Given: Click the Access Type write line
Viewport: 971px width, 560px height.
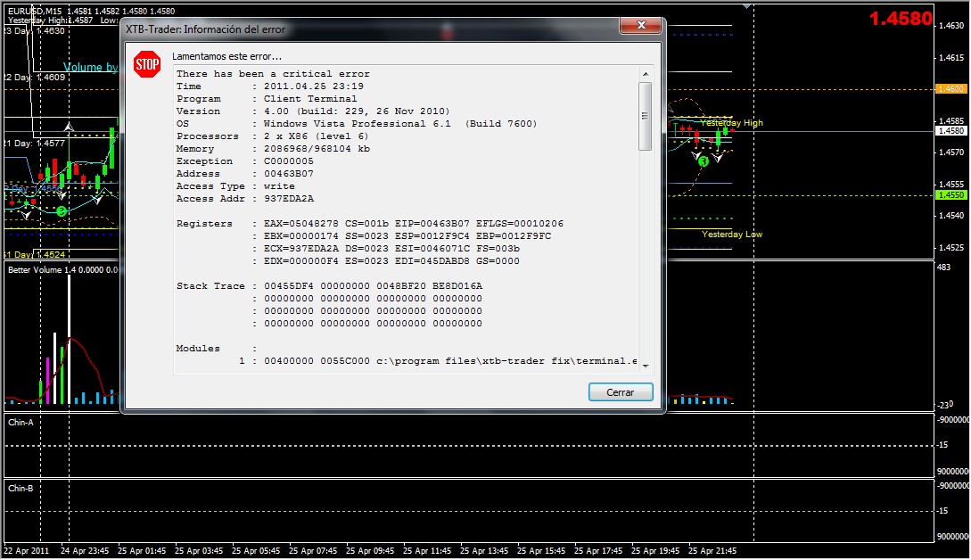Looking at the screenshot, I should point(236,185).
